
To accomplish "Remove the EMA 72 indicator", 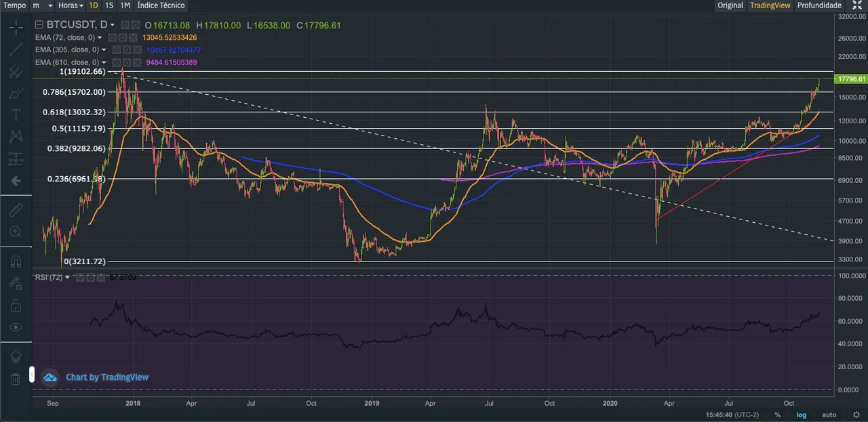I will (x=133, y=38).
